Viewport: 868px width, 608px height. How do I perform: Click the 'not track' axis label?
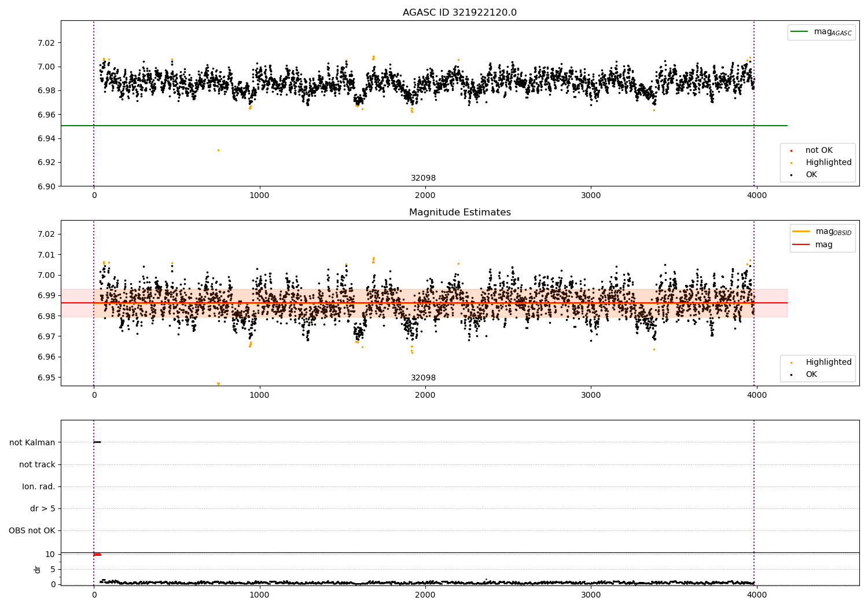(37, 464)
